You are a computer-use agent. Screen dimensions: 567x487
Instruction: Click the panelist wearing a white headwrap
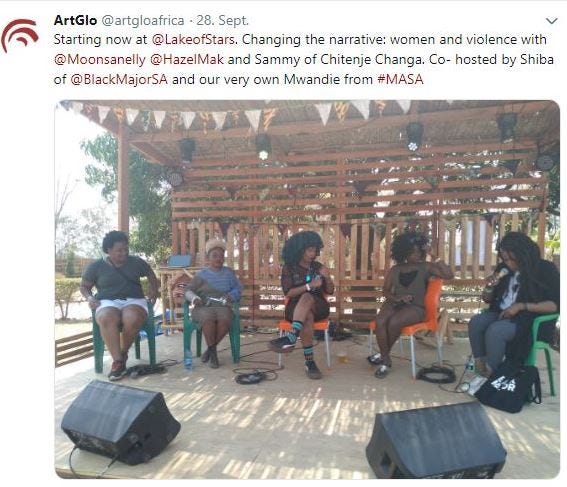213,302
